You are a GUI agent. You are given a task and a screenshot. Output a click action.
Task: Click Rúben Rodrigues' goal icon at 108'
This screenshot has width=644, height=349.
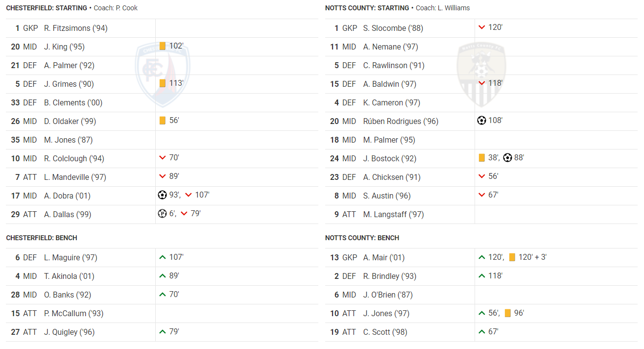[x=481, y=121]
